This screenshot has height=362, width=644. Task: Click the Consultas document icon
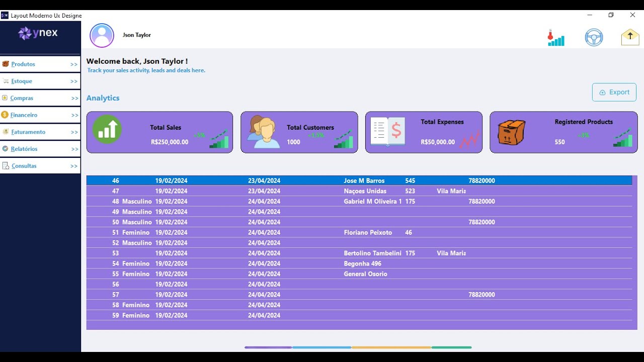(6, 165)
